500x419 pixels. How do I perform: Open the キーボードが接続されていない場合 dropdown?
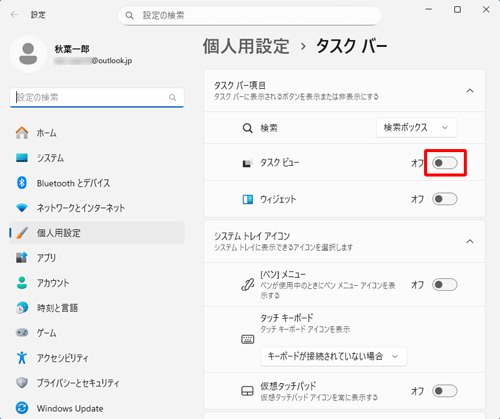334,356
